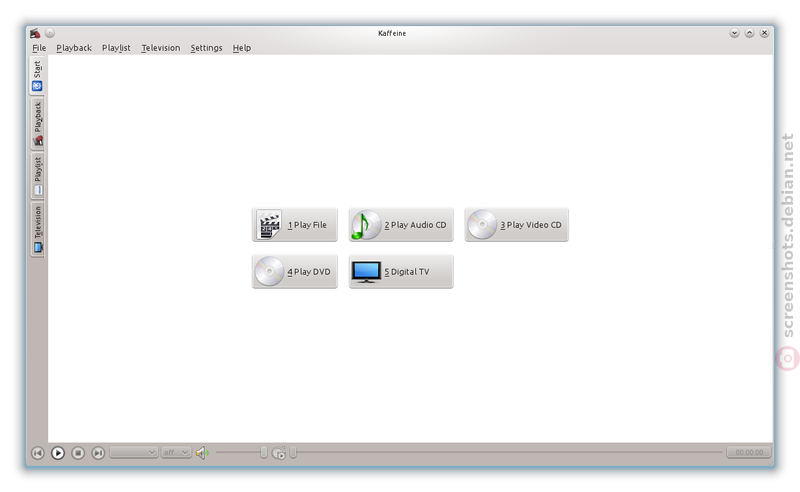Viewport: 800px width, 492px height.
Task: Mute audio with the speaker icon
Action: pos(202,453)
